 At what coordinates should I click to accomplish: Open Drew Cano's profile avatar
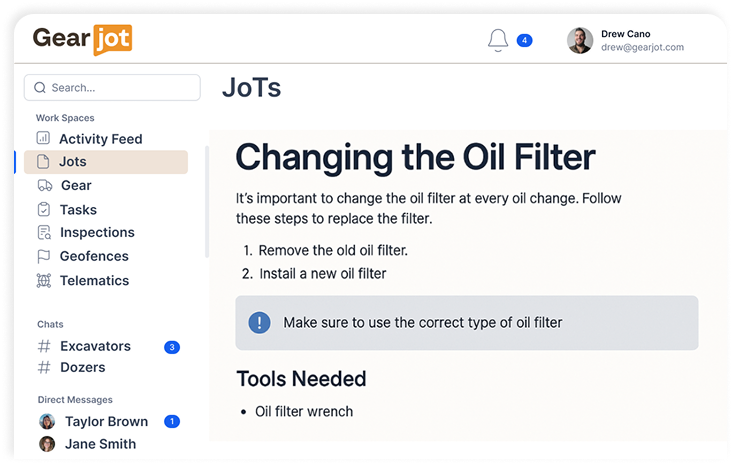point(579,40)
